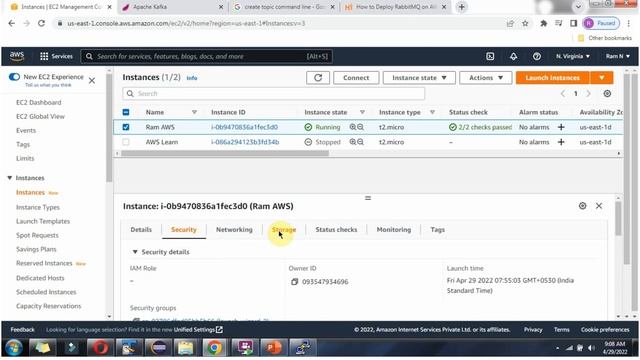Open a new browser tab
The height and width of the screenshot is (360, 640).
coord(462,7)
